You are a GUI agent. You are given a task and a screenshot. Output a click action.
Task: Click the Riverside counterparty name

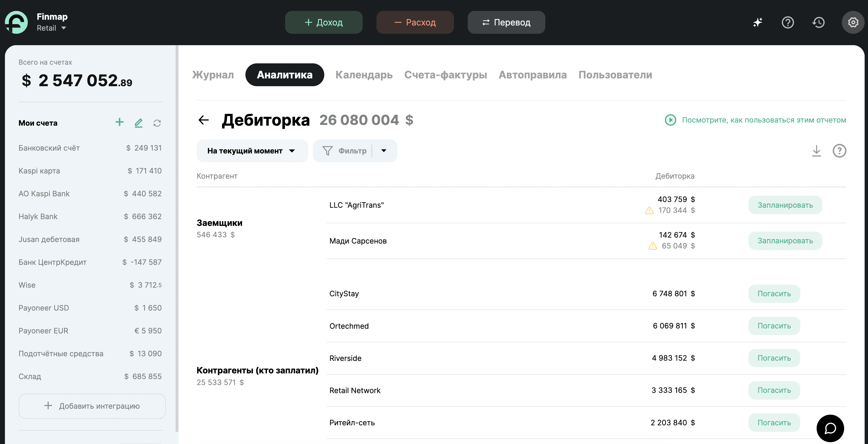pyautogui.click(x=345, y=358)
